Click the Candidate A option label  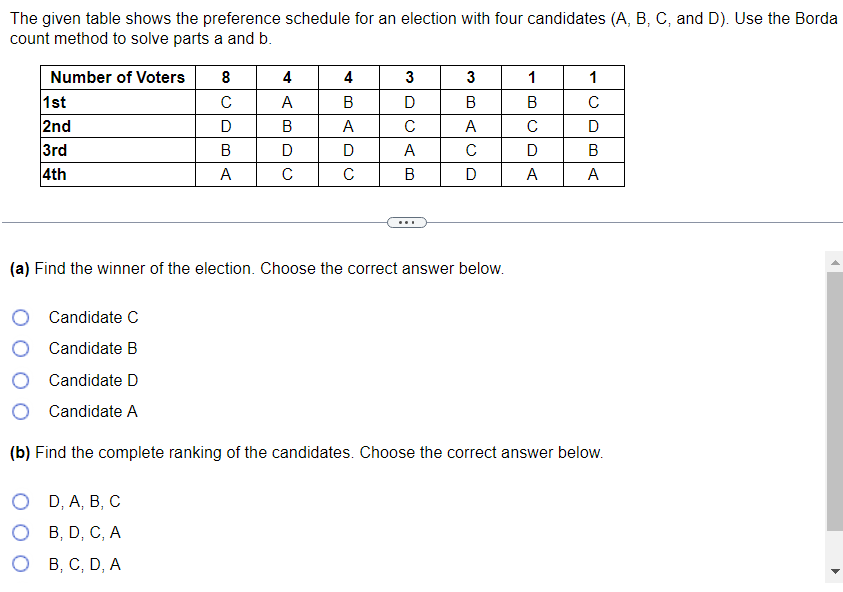coord(93,411)
